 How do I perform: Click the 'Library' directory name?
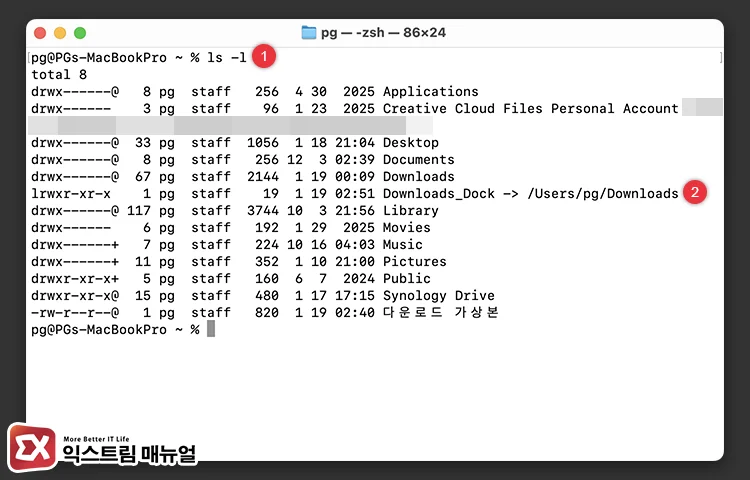[410, 211]
